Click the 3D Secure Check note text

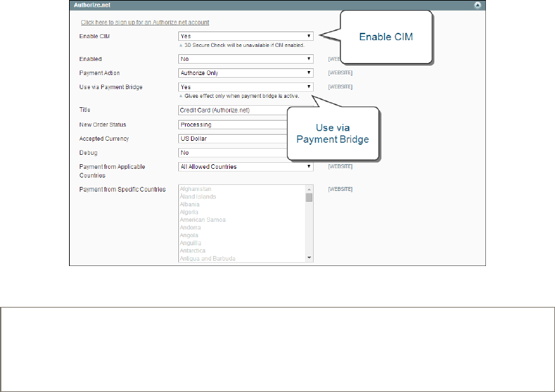pos(244,46)
